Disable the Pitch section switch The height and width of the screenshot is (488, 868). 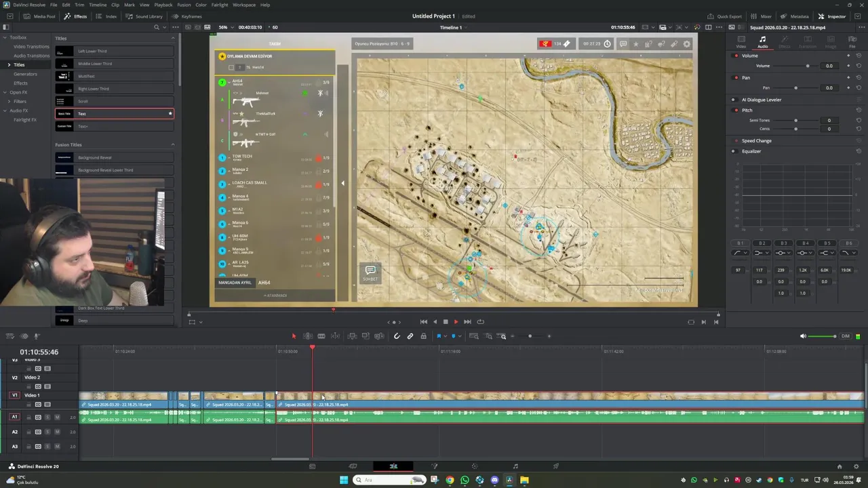pyautogui.click(x=736, y=110)
